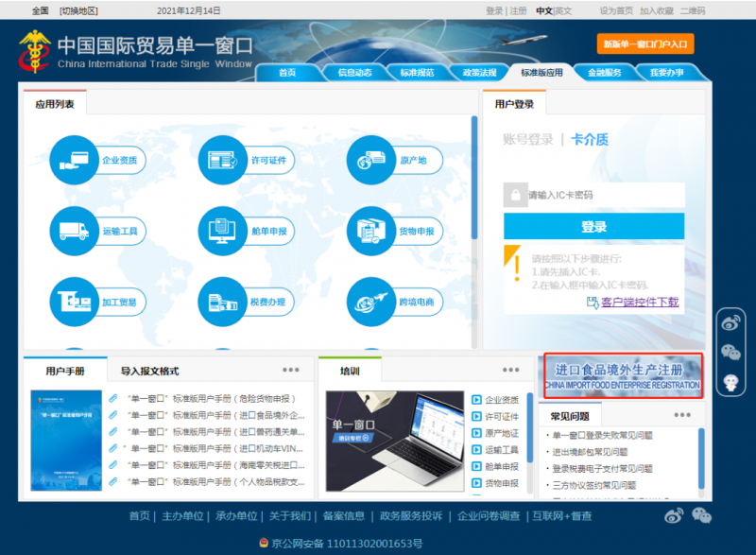756x555 pixels.
Task: Click the site logo emblem
Action: [34, 52]
